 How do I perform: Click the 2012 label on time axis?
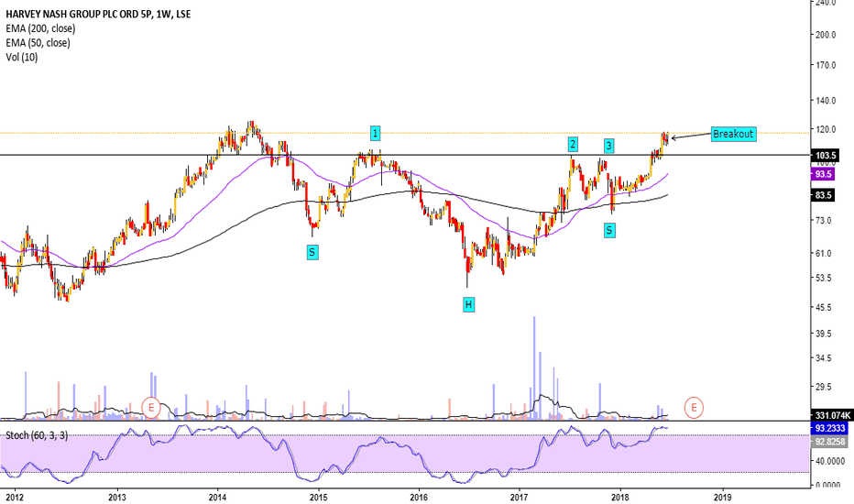[15, 497]
